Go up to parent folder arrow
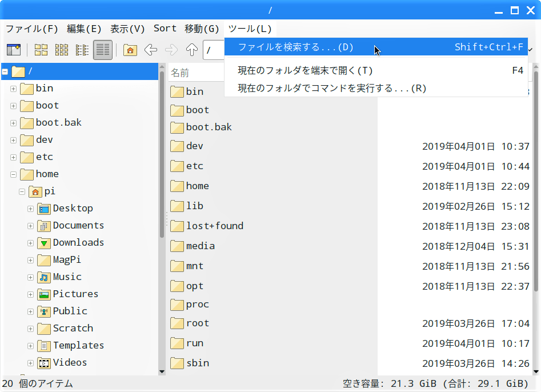 click(x=192, y=50)
